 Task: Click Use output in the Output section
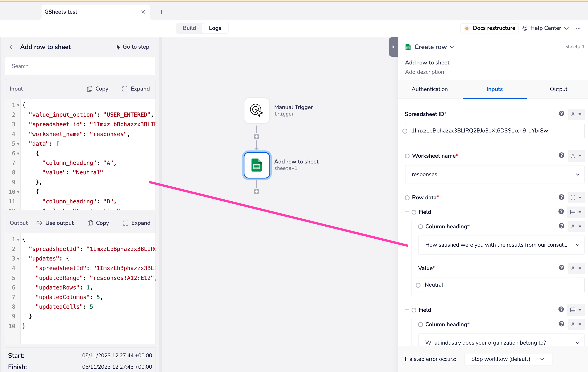(x=55, y=223)
